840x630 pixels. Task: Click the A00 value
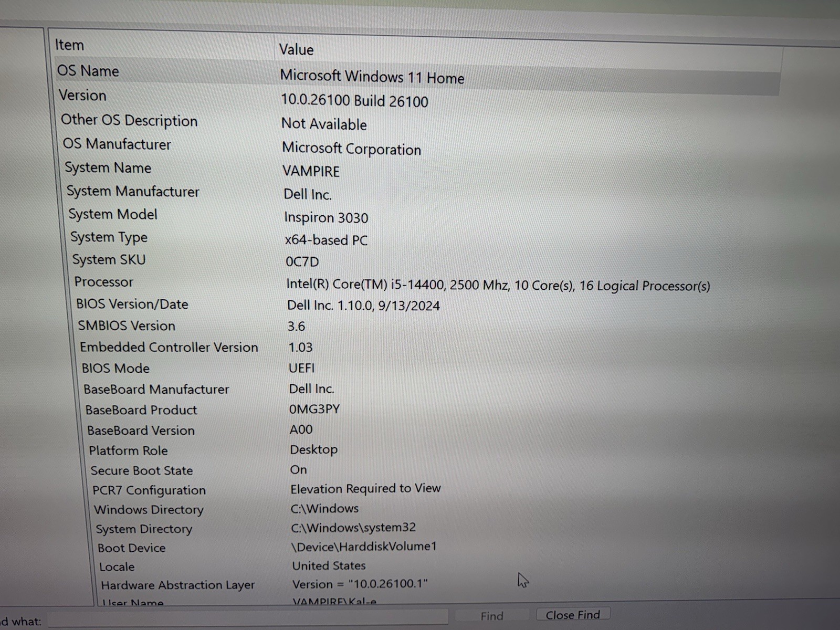coord(301,429)
